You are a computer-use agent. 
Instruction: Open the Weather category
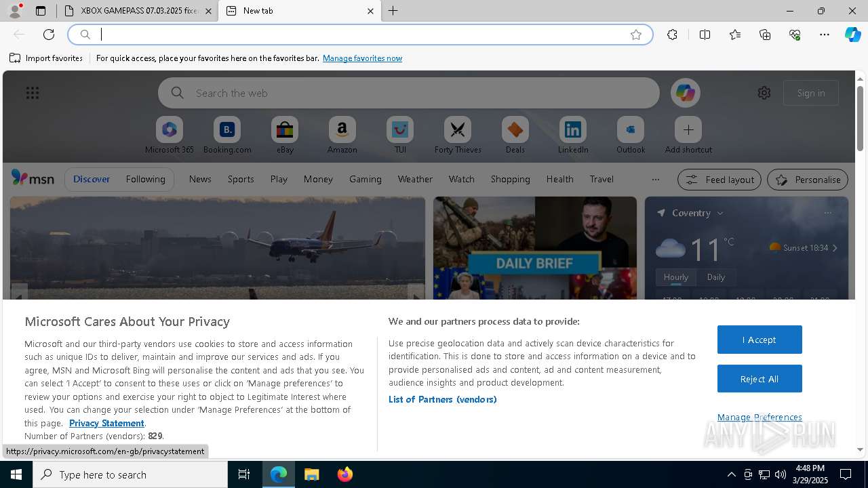click(415, 179)
